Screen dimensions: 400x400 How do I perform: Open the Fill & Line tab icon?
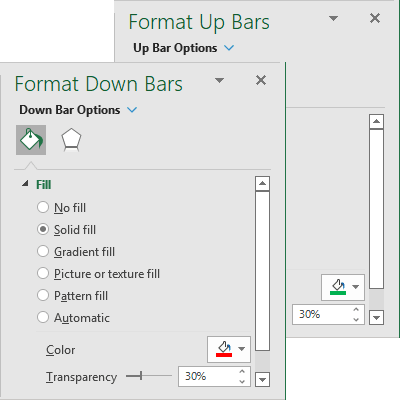[31, 140]
